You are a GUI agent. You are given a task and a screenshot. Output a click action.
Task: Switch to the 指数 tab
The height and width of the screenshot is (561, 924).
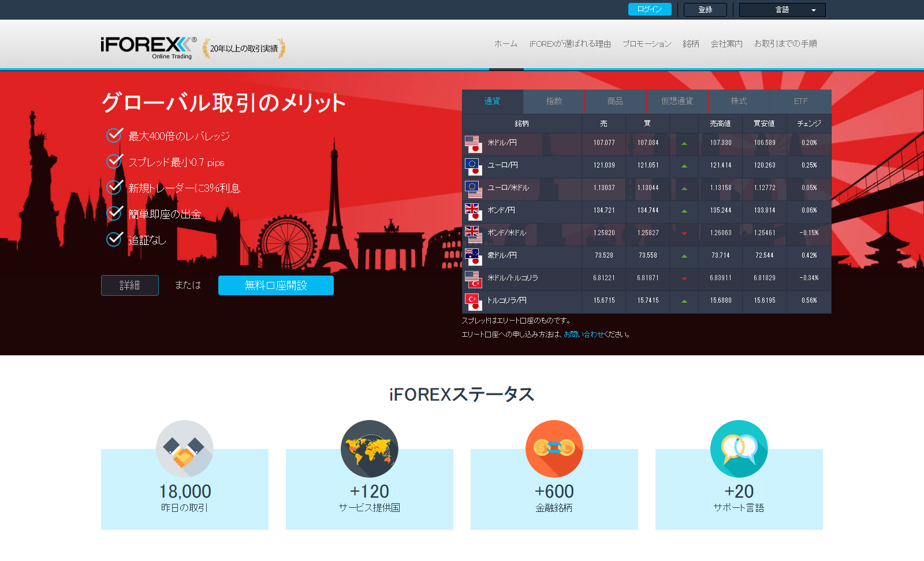click(x=554, y=101)
